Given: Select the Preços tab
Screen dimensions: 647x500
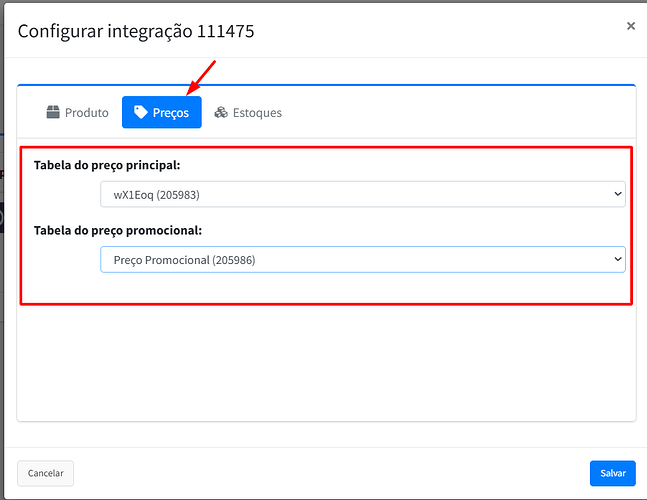Looking at the screenshot, I should pos(162,113).
